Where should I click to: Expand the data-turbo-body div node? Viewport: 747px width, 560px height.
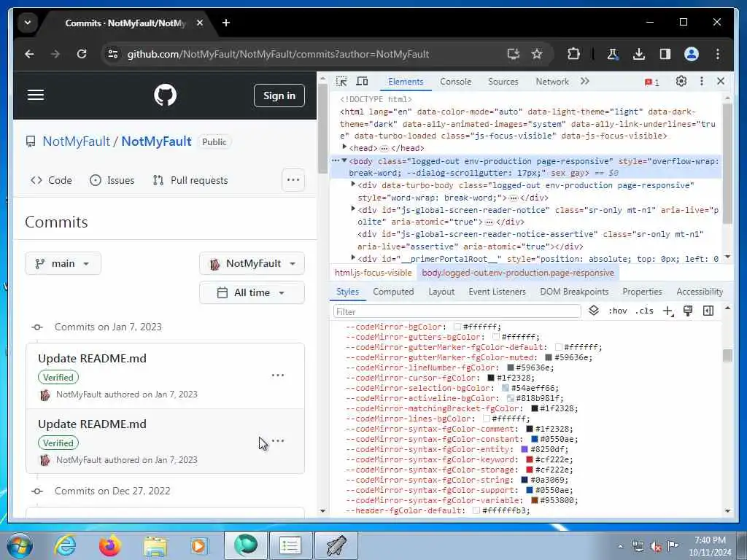pyautogui.click(x=354, y=184)
